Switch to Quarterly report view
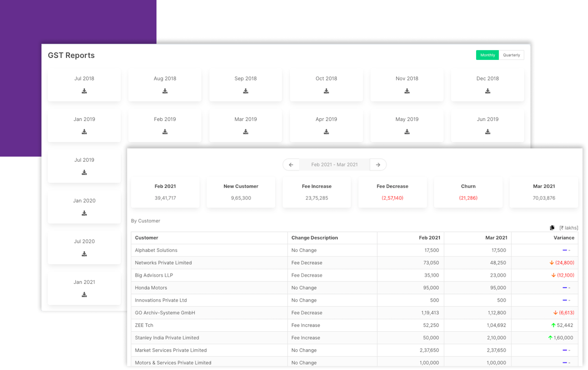 (x=511, y=55)
